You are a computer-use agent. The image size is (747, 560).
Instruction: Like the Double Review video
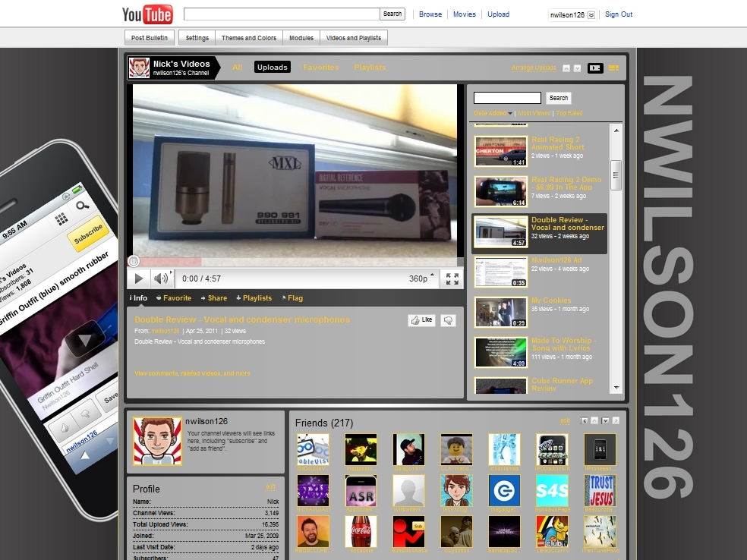421,320
